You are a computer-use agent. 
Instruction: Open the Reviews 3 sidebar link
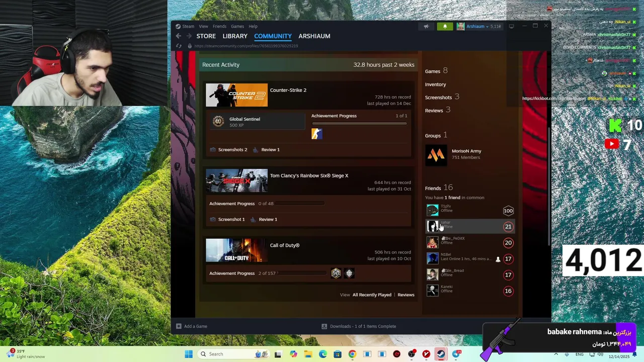[438, 110]
